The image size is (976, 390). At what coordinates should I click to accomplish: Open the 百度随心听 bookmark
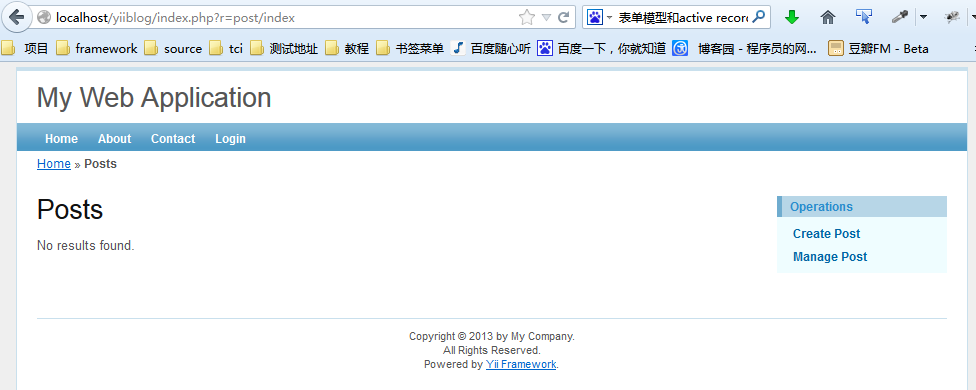(490, 49)
